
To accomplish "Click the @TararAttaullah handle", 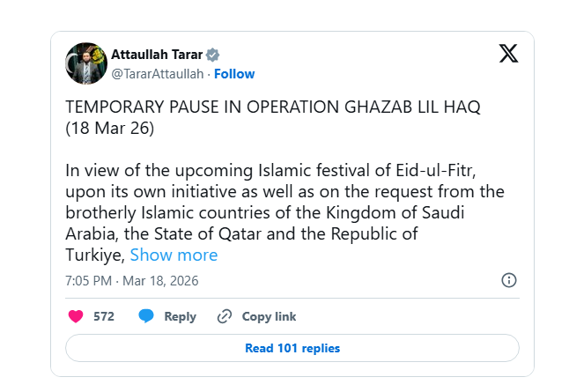I will (157, 74).
